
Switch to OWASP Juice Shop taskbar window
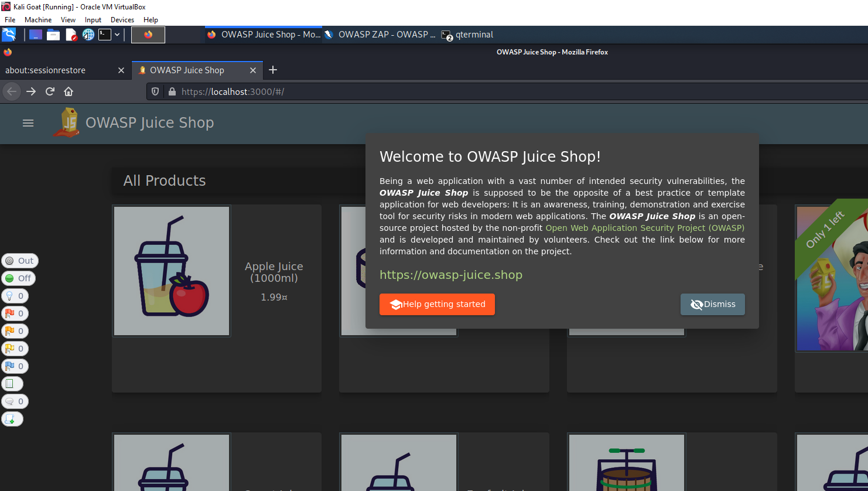pyautogui.click(x=264, y=35)
